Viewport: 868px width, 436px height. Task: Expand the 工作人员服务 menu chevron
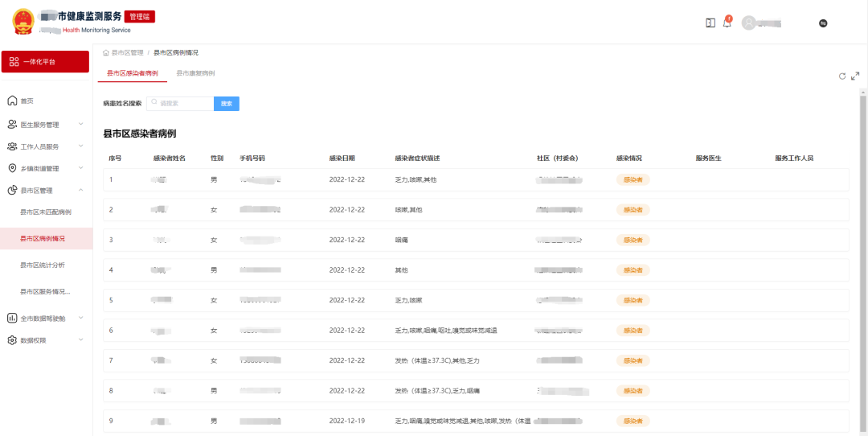coord(80,146)
